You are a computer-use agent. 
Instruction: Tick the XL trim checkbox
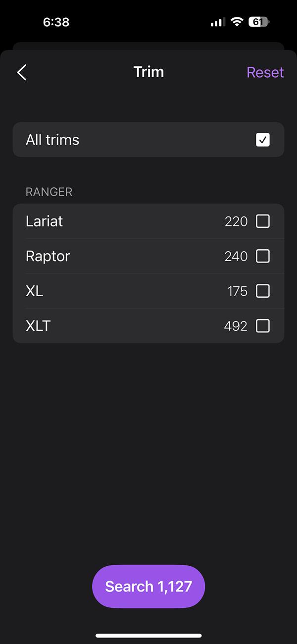(263, 291)
